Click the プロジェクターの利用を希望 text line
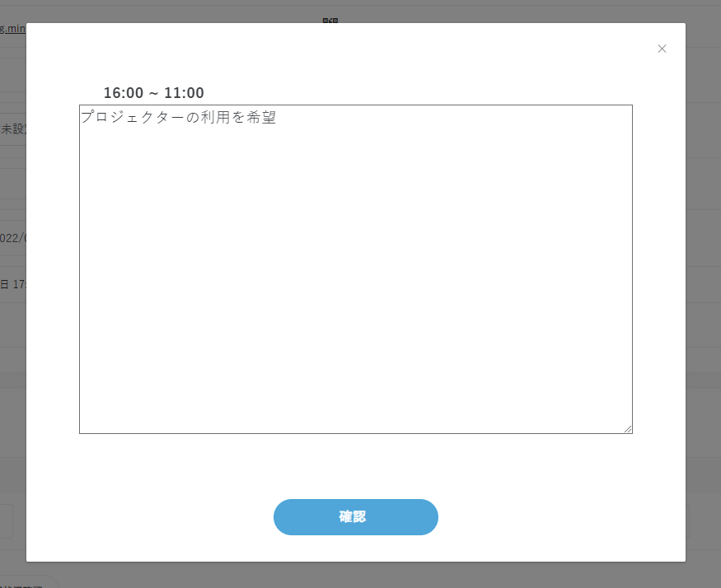The width and height of the screenshot is (721, 588). tap(179, 117)
